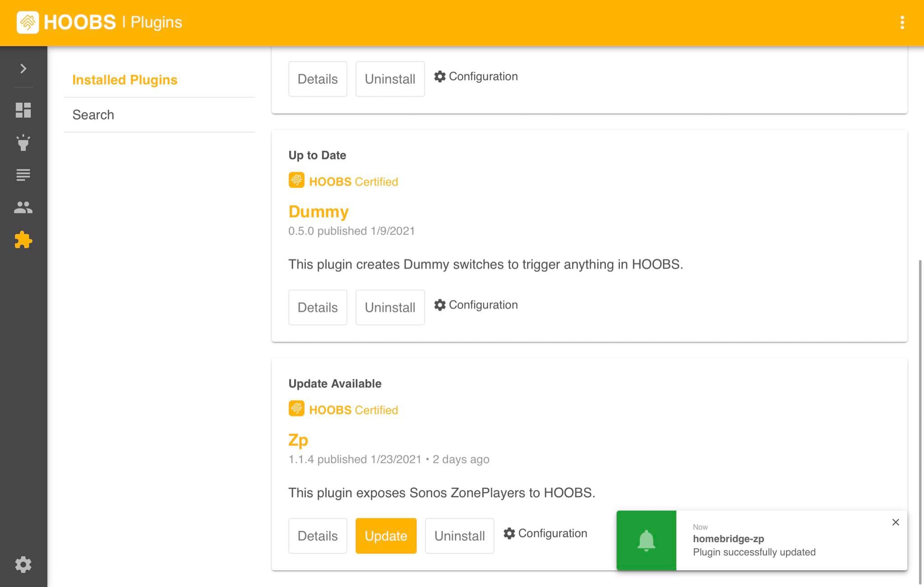This screenshot has height=587, width=924.
Task: Open the Zp plugin page link
Action: coord(298,439)
